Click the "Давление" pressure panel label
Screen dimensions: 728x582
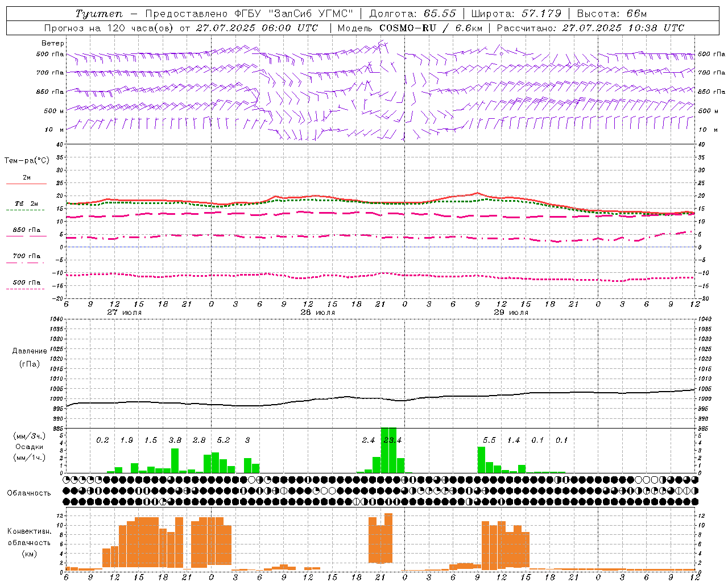coord(30,351)
